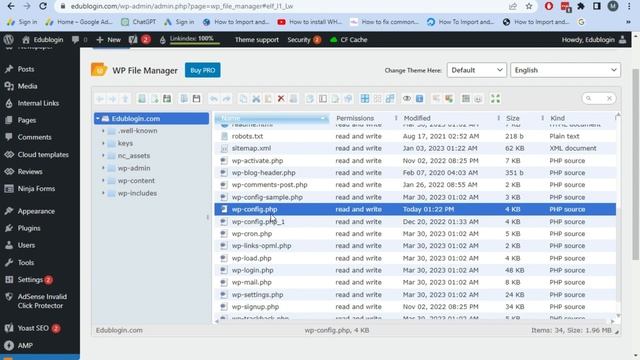
Task: Click the WordPress logo in admin bar
Action: coord(9,40)
